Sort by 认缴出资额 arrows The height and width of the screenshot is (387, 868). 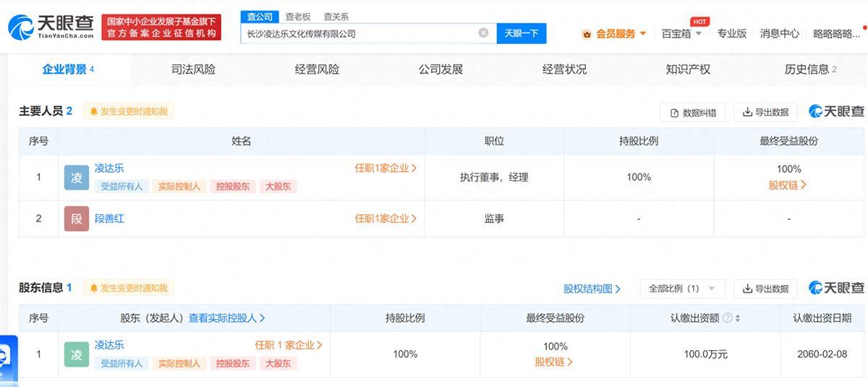[x=737, y=318]
